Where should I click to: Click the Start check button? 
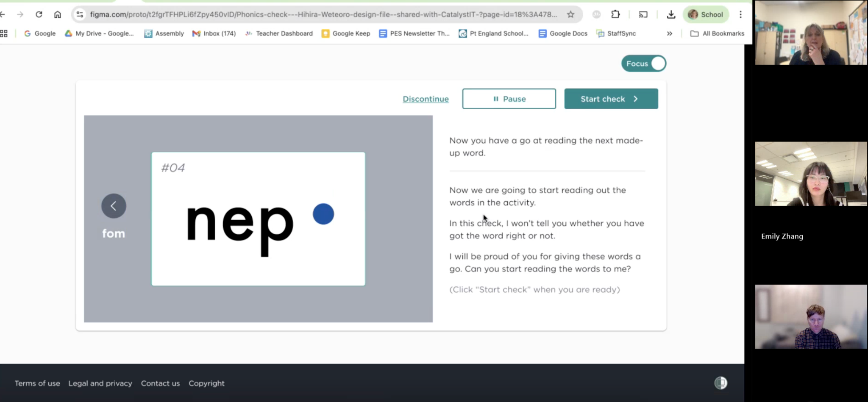tap(611, 99)
